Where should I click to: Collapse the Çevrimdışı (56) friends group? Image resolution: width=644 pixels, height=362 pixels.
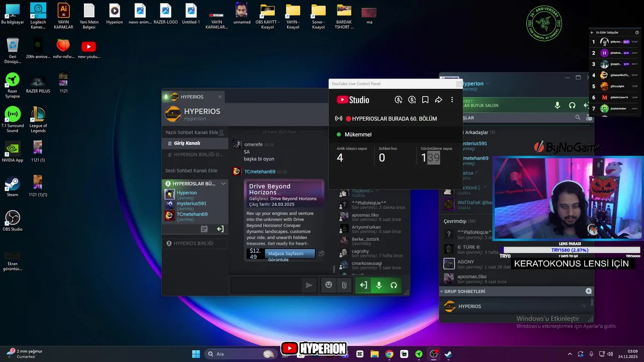click(460, 221)
